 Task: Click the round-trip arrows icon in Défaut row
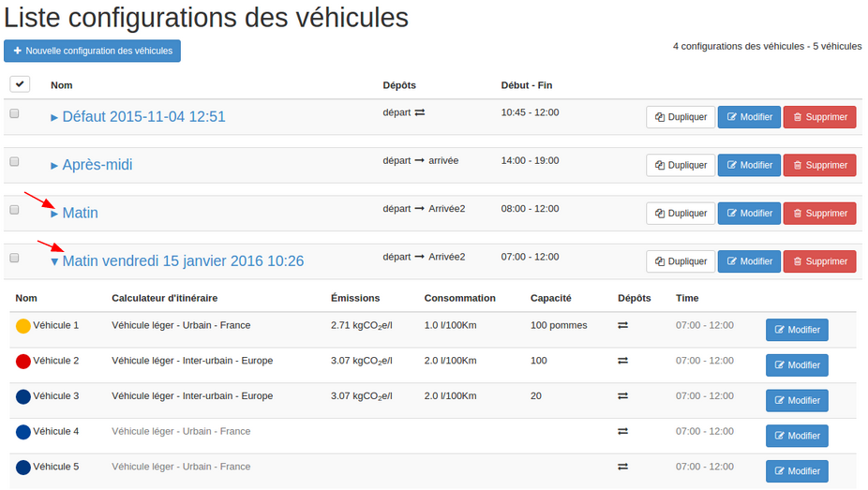pyautogui.click(x=420, y=112)
